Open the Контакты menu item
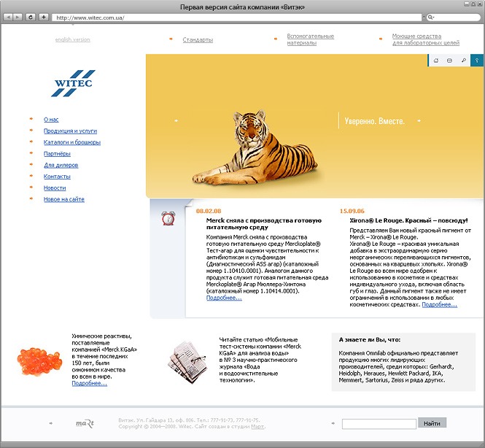 (x=57, y=177)
